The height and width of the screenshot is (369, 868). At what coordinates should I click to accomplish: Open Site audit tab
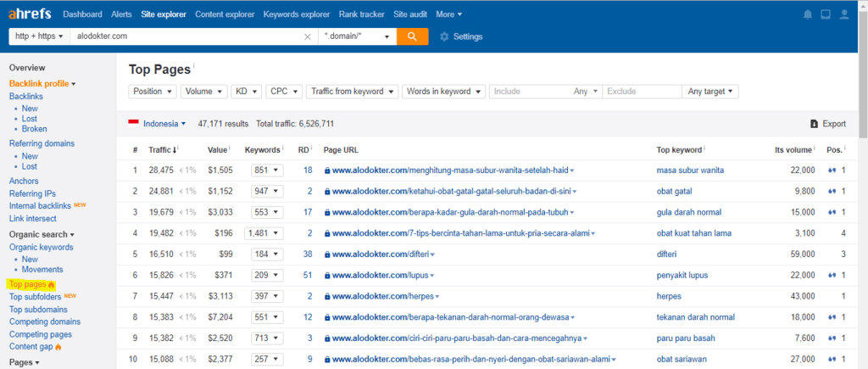410,14
